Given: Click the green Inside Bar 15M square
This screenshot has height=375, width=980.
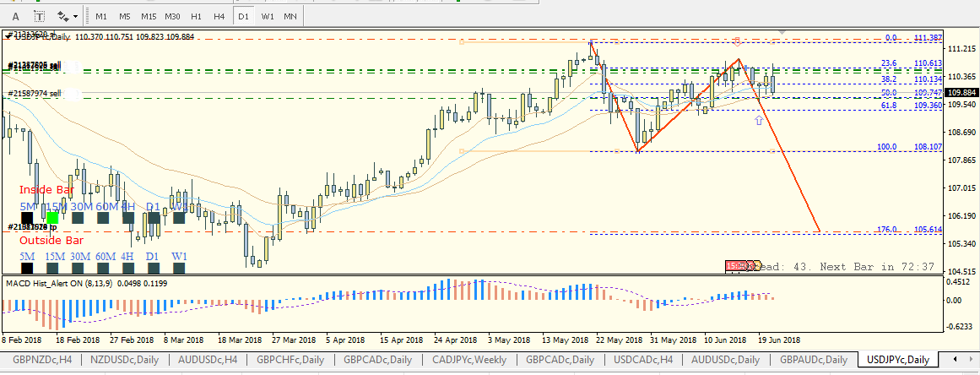Looking at the screenshot, I should pos(52,218).
